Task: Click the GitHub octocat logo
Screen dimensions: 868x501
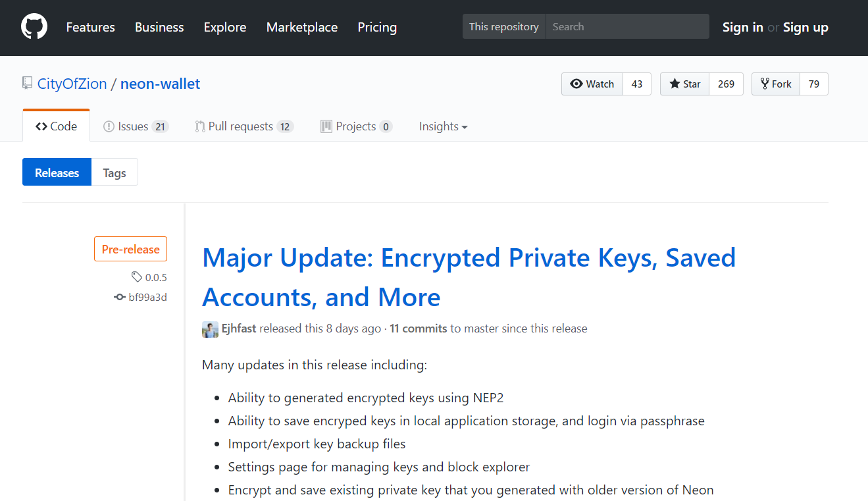Action: point(34,27)
